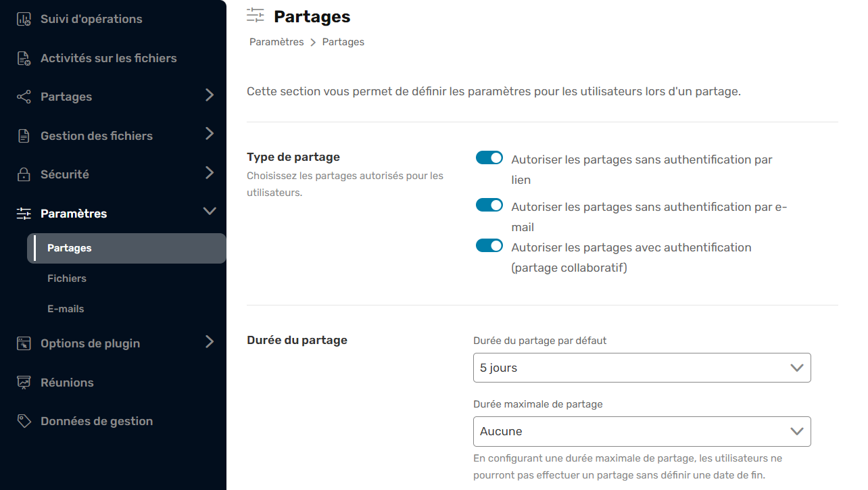
Task: Select the Partages submenu item under Paramètres
Action: coord(126,248)
